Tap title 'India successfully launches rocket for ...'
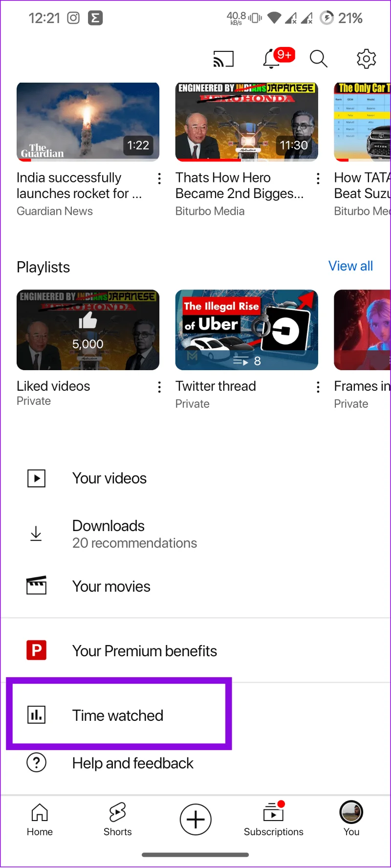The height and width of the screenshot is (868, 391). [x=79, y=185]
